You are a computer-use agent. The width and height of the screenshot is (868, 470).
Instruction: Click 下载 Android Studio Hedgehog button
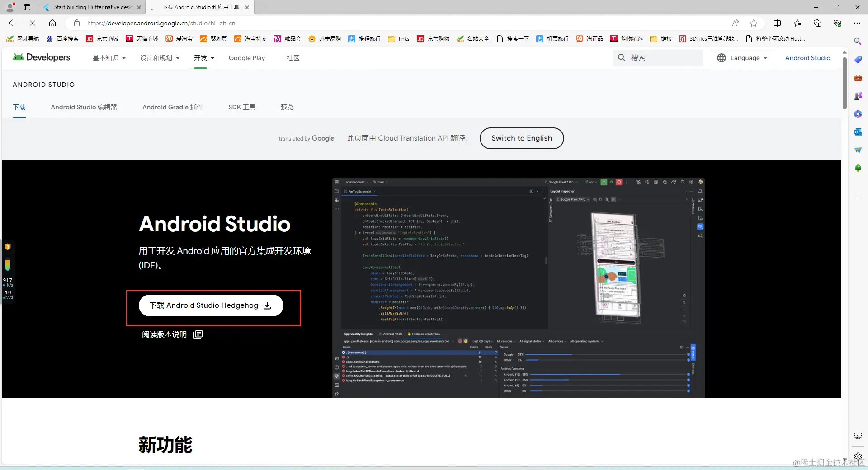click(x=211, y=305)
